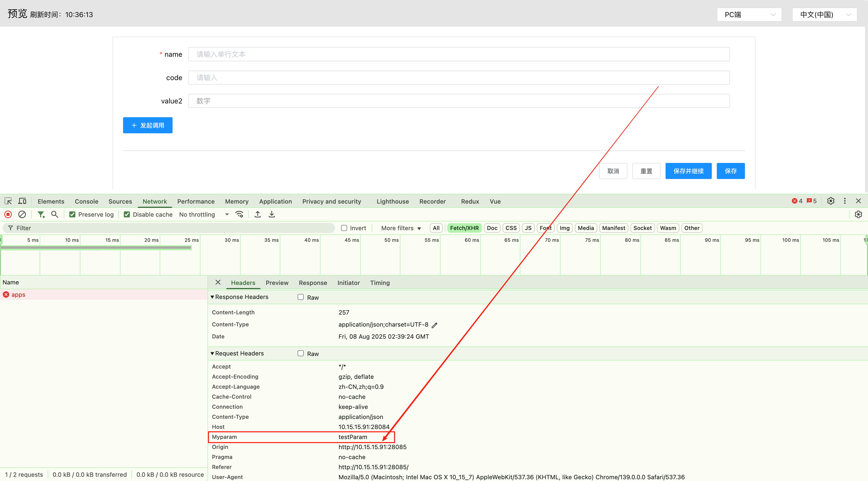Image resolution: width=868 pixels, height=481 pixels.
Task: Click the edit pencil beside Content-Type
Action: 435,325
